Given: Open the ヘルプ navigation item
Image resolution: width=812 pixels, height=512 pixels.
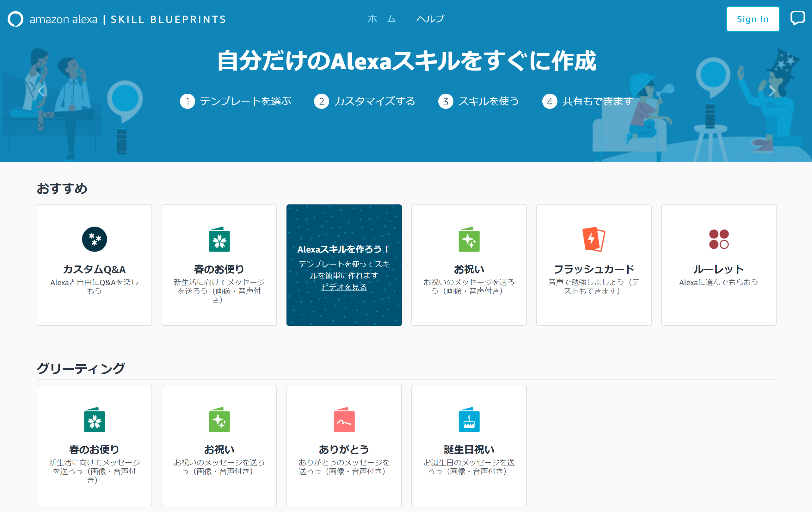Looking at the screenshot, I should click(430, 19).
